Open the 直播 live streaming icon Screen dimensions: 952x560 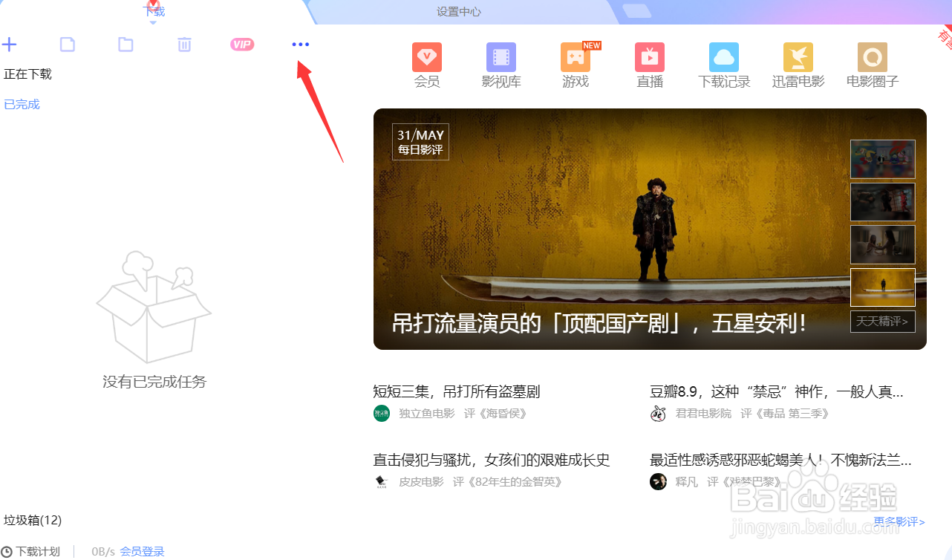(650, 57)
